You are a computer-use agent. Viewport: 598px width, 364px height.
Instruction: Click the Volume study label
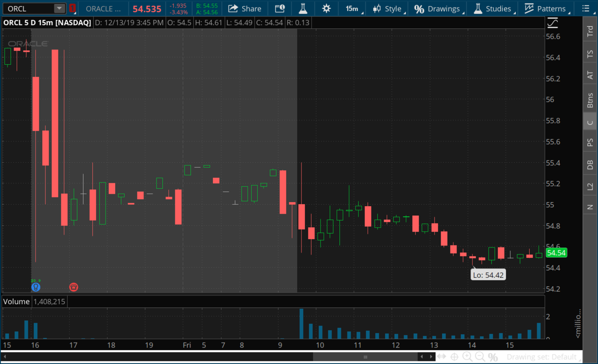coord(16,301)
